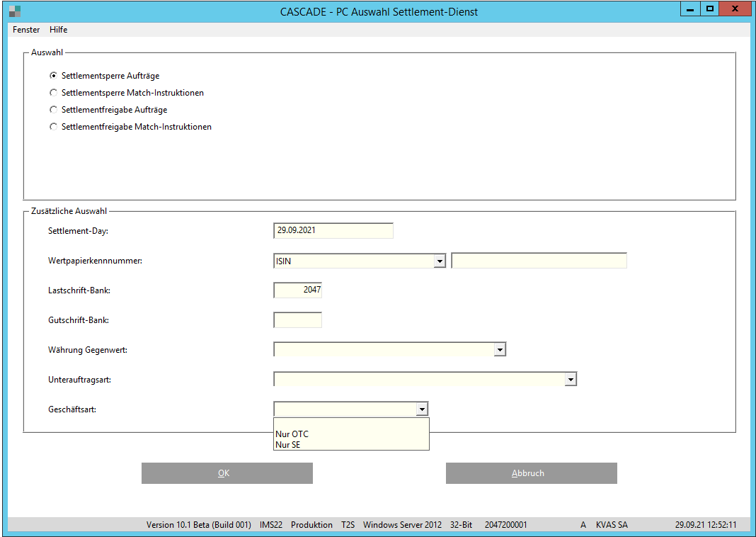Choose Nur OTC from the list
The image size is (756, 537).
tap(292, 434)
